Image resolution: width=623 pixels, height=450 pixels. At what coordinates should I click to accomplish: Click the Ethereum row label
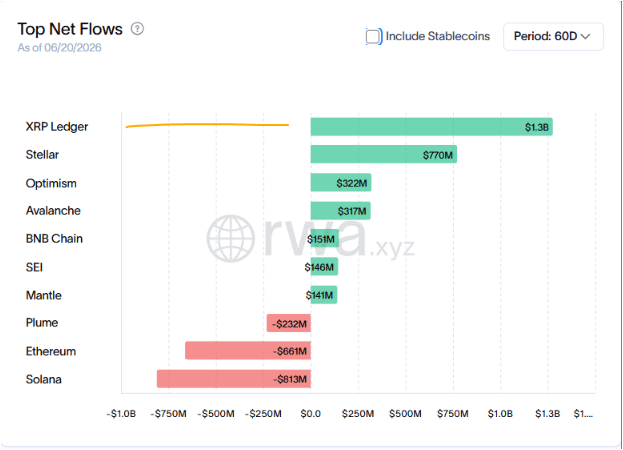click(x=51, y=352)
